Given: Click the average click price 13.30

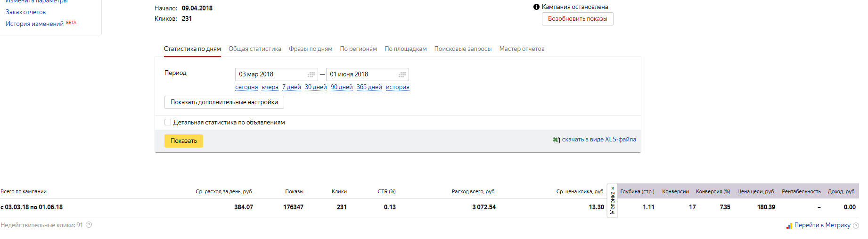Looking at the screenshot, I should click(x=597, y=207).
